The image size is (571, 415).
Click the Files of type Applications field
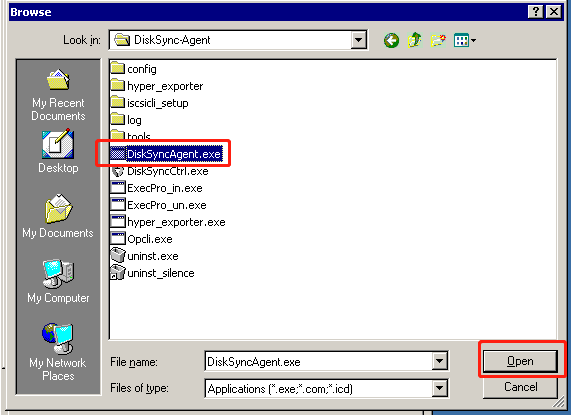click(x=319, y=389)
